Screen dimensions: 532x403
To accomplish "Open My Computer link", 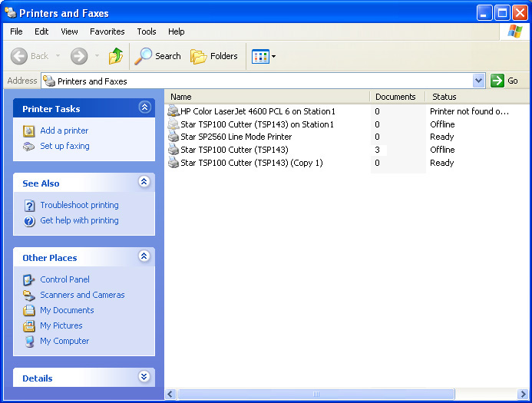I will point(64,341).
